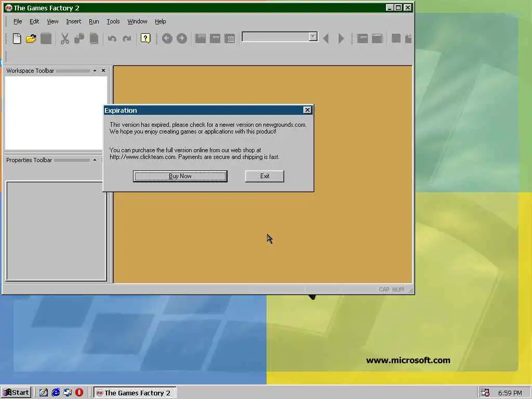Open the File menu
This screenshot has width=532, height=399.
click(x=18, y=21)
